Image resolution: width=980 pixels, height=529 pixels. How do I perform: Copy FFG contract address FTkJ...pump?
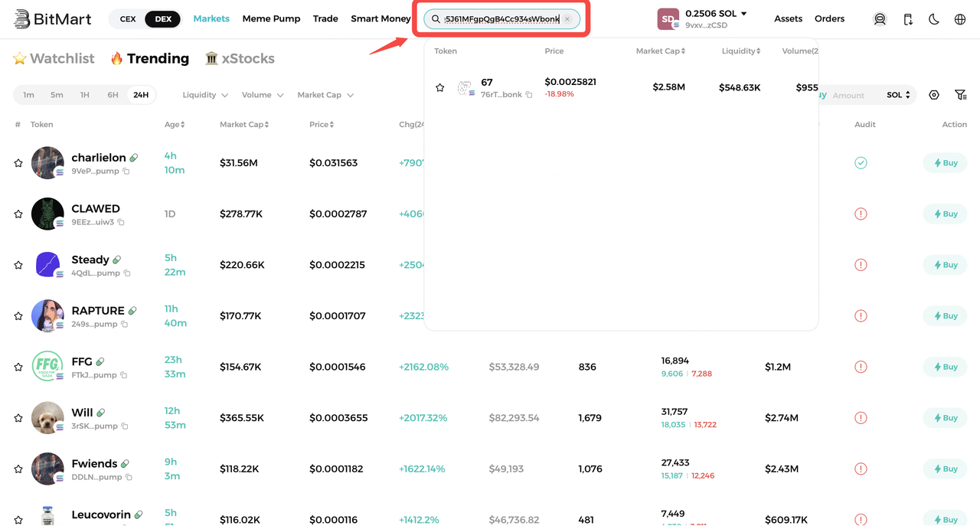(124, 375)
